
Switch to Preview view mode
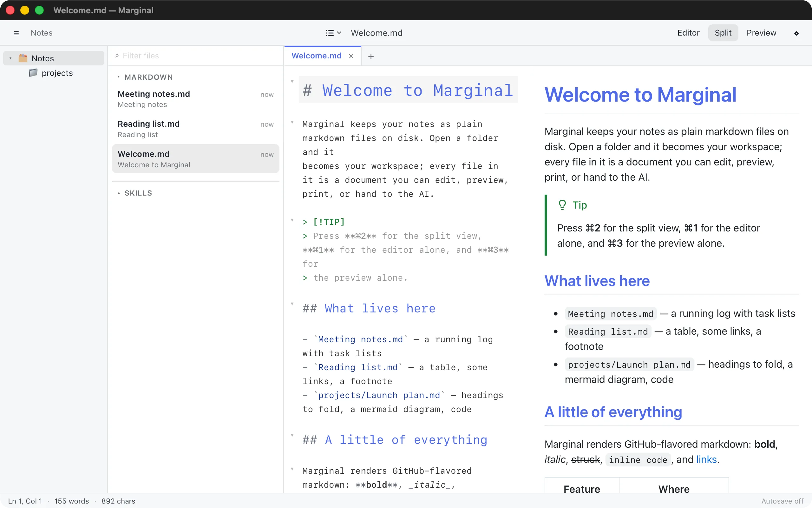point(761,33)
